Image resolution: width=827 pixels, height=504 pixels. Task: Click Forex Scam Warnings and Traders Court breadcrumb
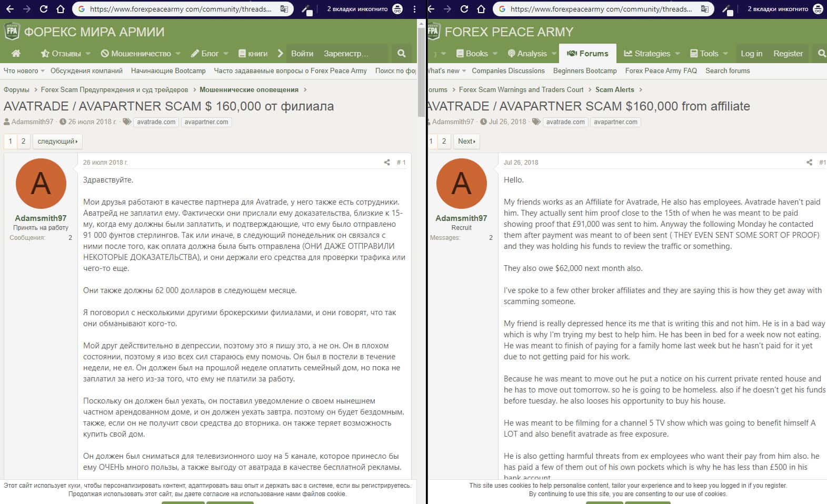click(521, 89)
